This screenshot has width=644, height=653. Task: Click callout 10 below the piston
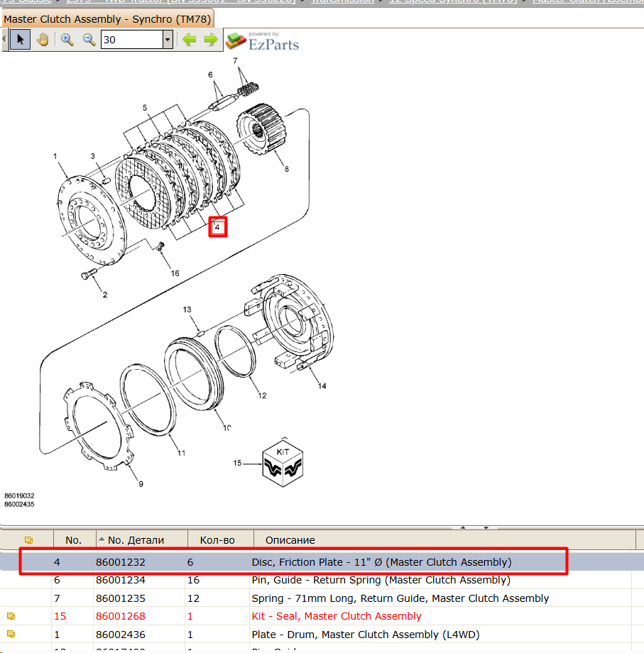(227, 428)
